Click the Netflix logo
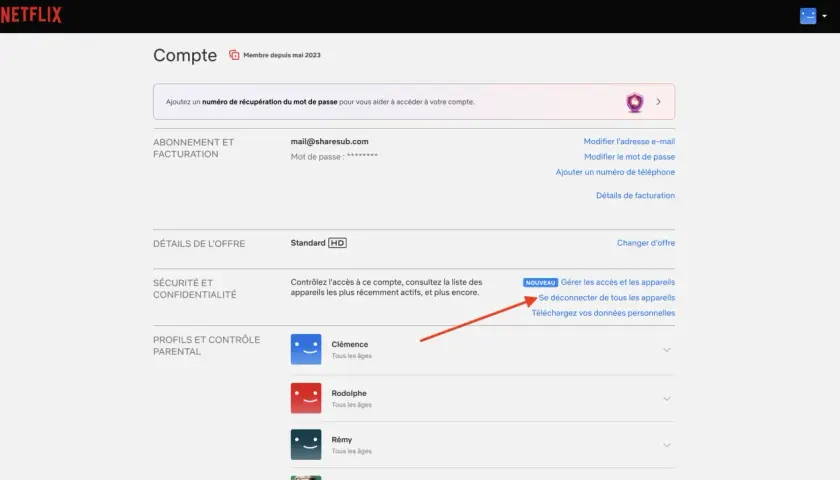The image size is (840, 480). [x=31, y=15]
